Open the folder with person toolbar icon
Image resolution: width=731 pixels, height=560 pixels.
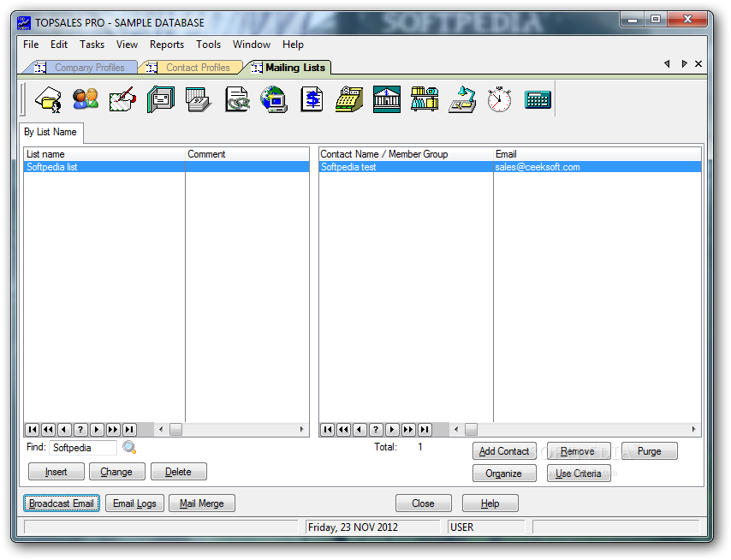click(49, 99)
